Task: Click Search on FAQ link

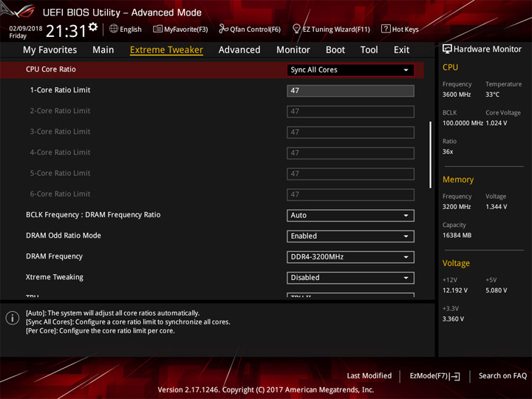Action: pyautogui.click(x=503, y=376)
